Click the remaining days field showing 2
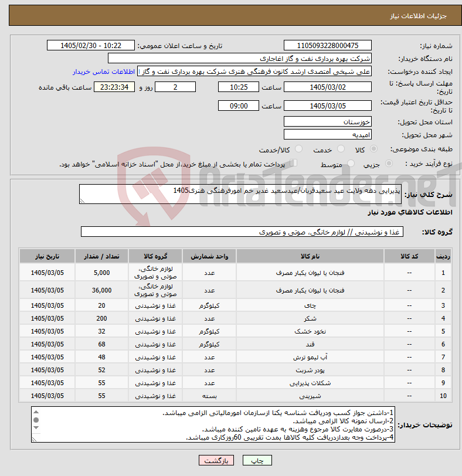Image resolution: width=462 pixels, height=476 pixels. tap(175, 87)
